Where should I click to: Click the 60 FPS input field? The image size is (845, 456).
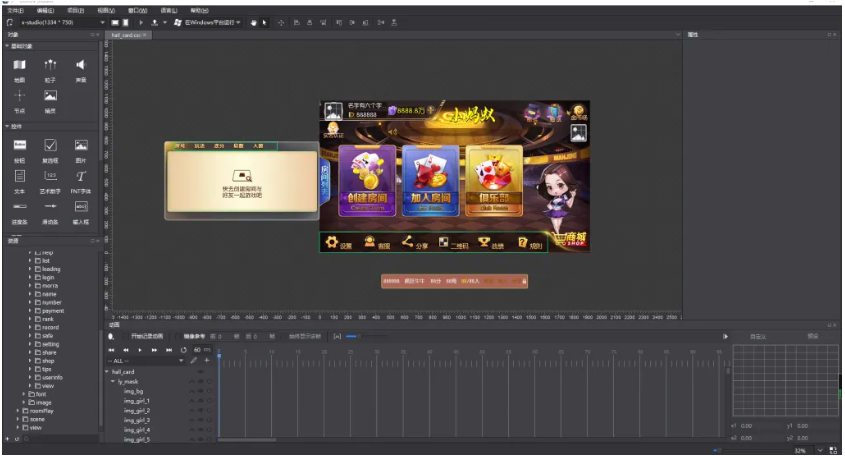point(202,350)
